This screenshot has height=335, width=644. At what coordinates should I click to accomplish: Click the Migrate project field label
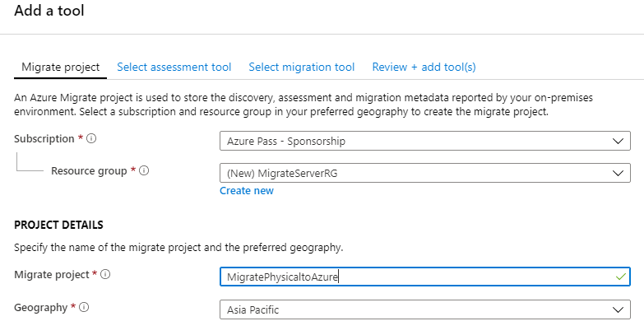click(x=52, y=275)
